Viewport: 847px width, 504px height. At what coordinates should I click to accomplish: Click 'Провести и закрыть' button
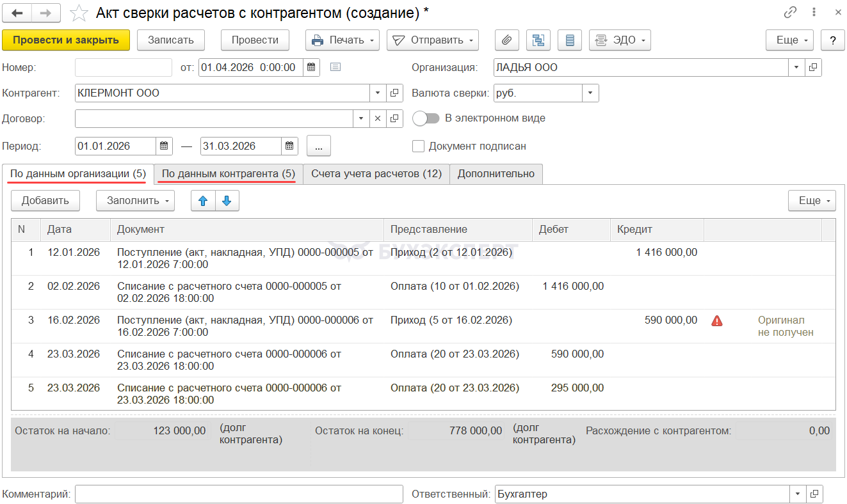tap(66, 40)
